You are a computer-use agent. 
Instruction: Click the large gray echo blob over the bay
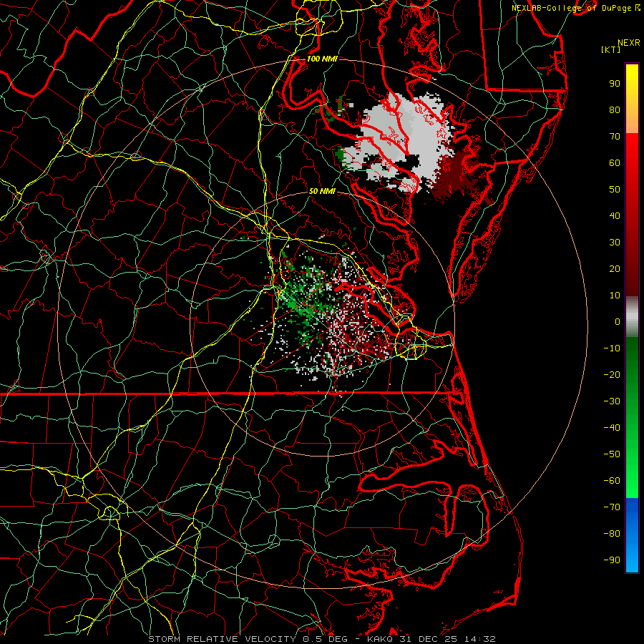pos(399,142)
